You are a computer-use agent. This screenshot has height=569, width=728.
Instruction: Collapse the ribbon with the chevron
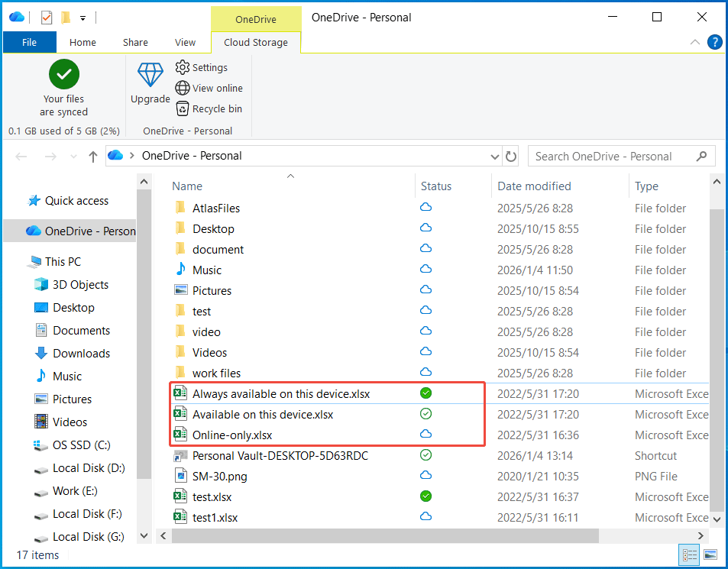pos(694,42)
